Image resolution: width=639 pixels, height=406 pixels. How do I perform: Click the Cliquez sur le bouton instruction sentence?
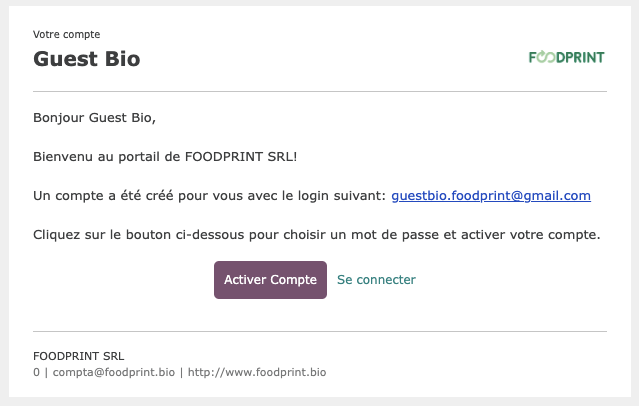point(317,235)
